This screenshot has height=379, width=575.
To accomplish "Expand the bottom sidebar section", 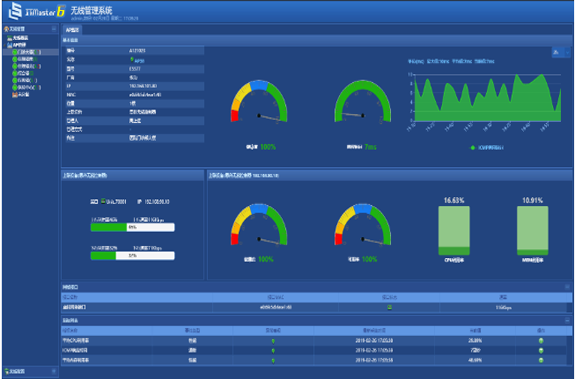I will click(x=54, y=371).
